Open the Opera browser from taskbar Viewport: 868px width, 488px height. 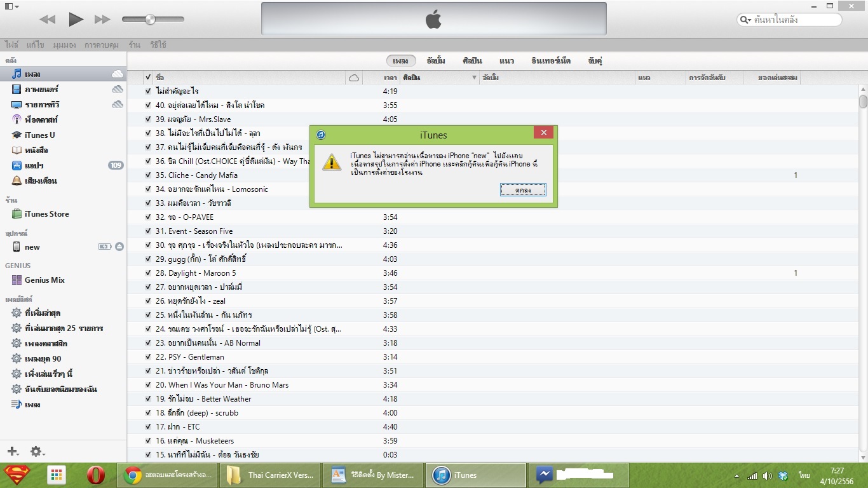point(96,475)
